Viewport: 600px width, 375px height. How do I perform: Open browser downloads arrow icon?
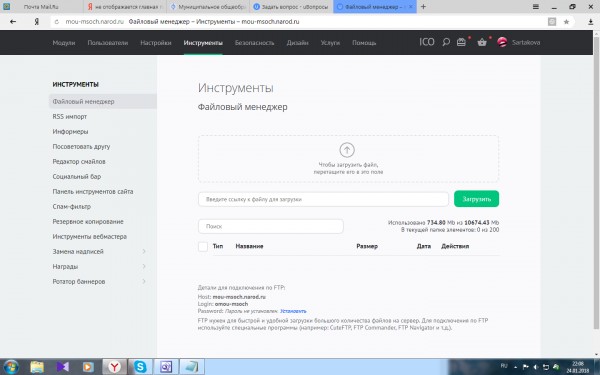click(591, 22)
